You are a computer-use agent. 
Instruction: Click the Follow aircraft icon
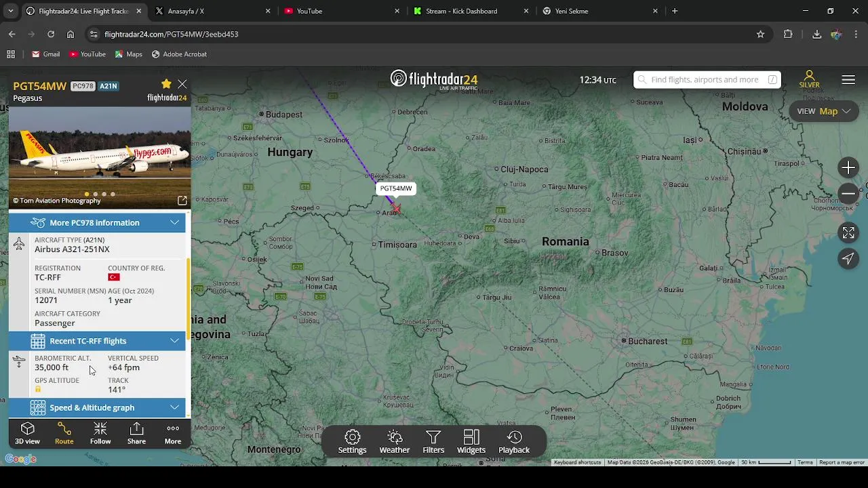click(x=100, y=434)
